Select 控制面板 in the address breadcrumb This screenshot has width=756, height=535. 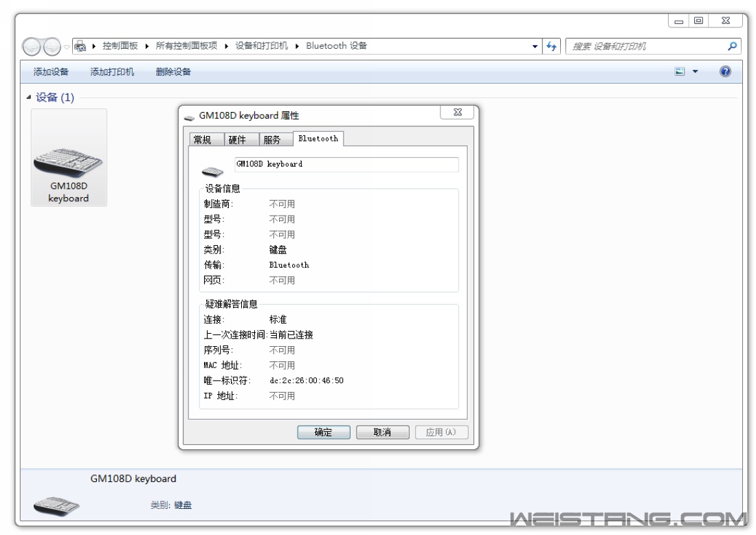click(120, 46)
